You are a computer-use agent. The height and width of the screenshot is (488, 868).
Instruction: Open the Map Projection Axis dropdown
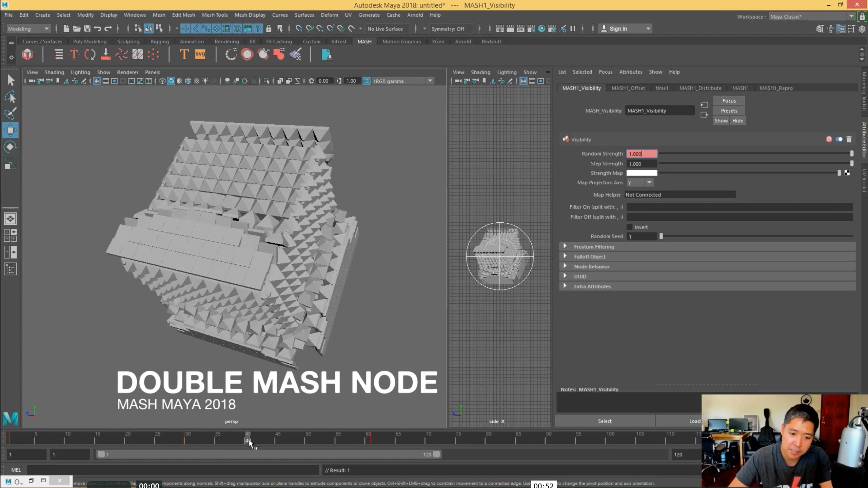click(640, 183)
